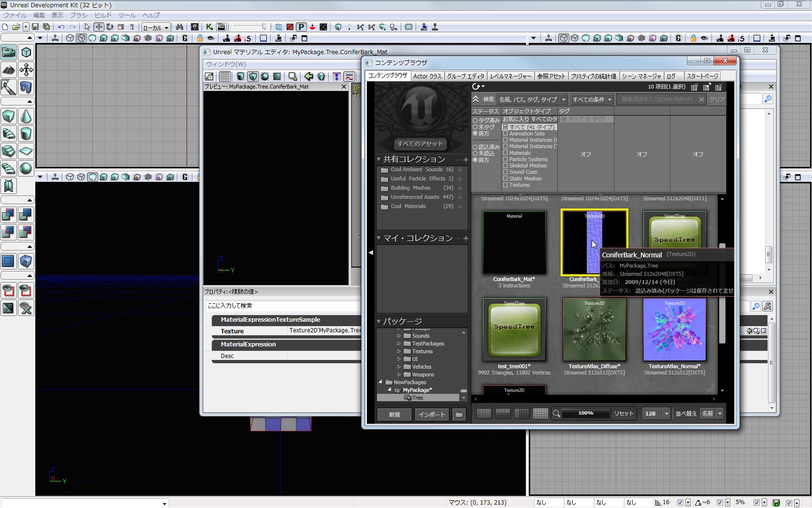812x508 pixels.
Task: Click the 100% thumbnail zoom slider
Action: point(585,414)
